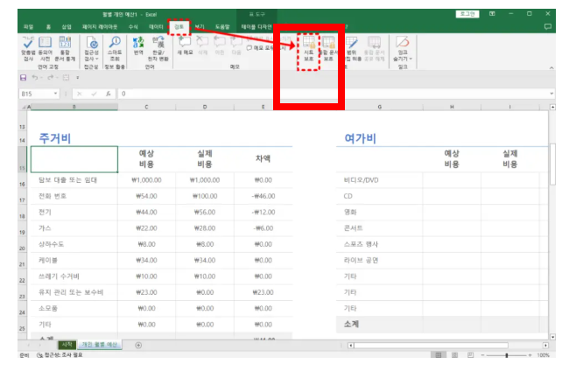Click zoom out minus button
Viewport: 562px width, 392px height.
[483, 355]
